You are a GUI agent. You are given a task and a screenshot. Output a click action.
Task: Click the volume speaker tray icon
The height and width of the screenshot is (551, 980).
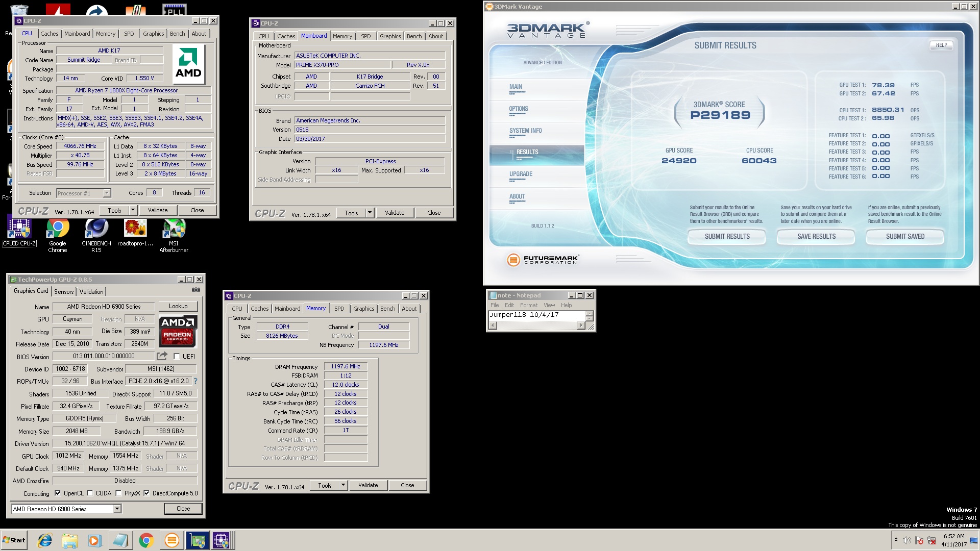pos(906,540)
